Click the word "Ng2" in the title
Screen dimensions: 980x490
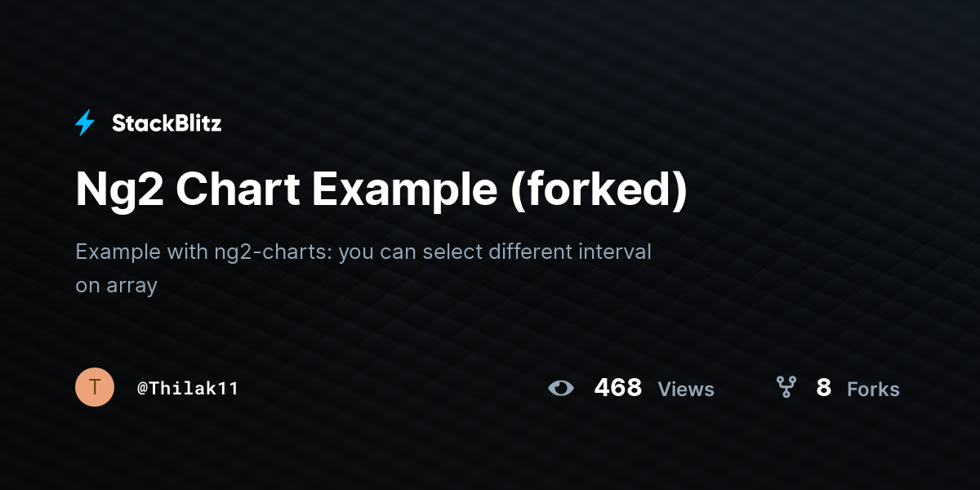point(118,190)
